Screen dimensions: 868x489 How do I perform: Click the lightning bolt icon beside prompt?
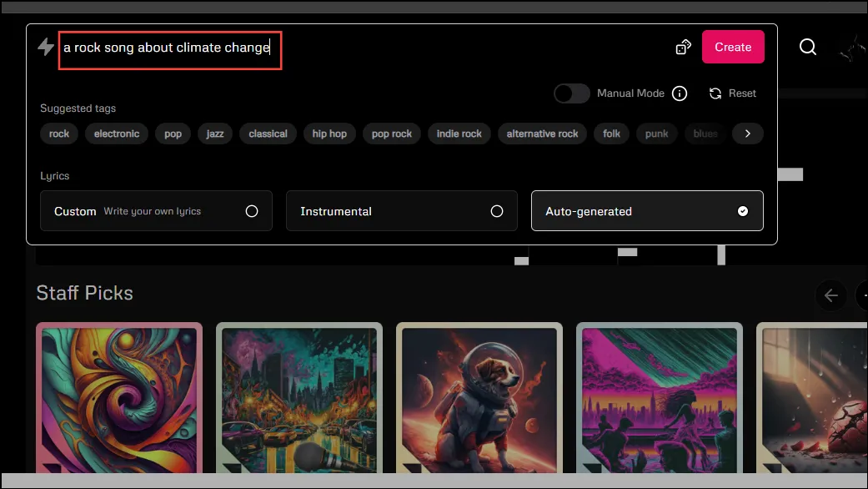45,47
